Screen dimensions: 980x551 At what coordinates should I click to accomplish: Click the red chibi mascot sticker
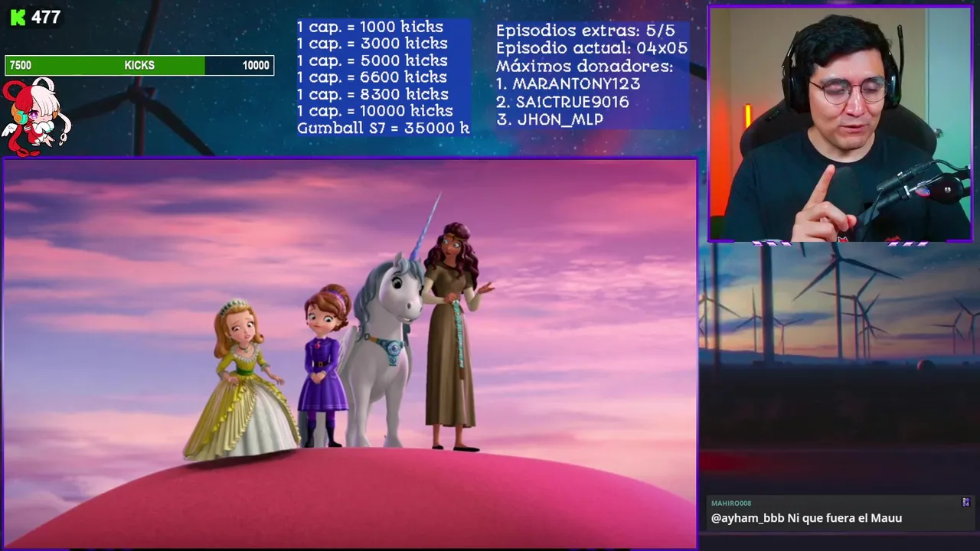pos(36,116)
